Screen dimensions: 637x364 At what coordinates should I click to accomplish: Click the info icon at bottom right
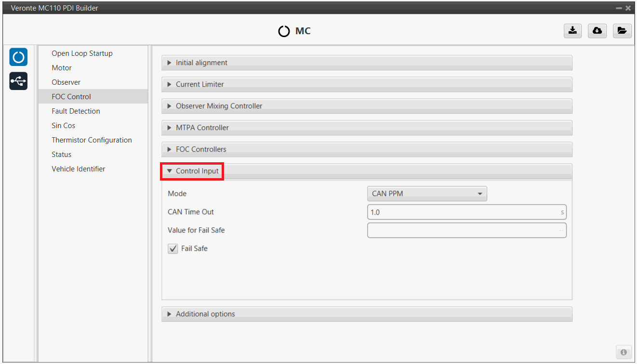pos(623,352)
